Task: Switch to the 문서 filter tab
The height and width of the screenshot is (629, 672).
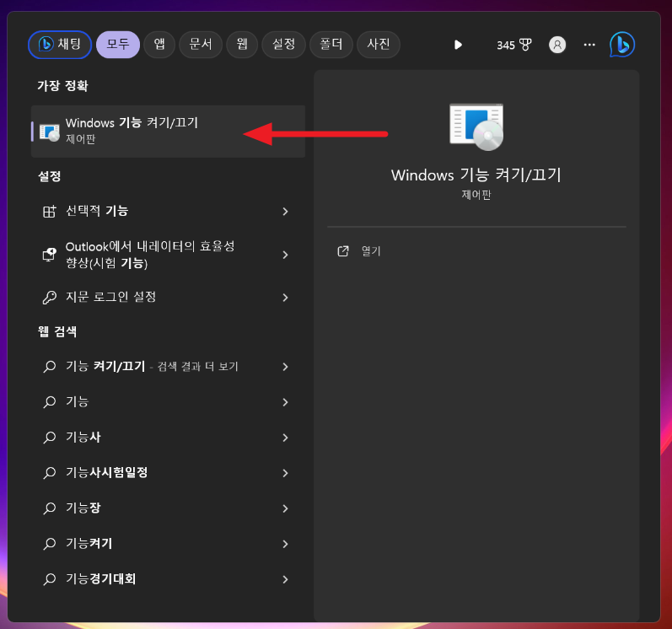Action: coord(201,45)
